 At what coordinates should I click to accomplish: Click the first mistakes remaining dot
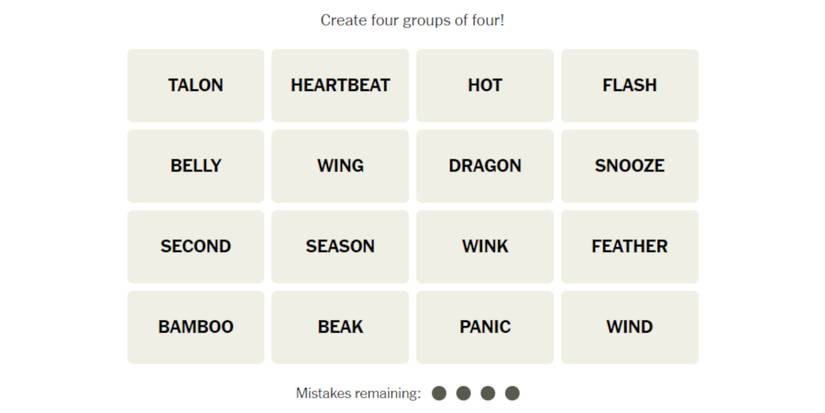(x=439, y=393)
